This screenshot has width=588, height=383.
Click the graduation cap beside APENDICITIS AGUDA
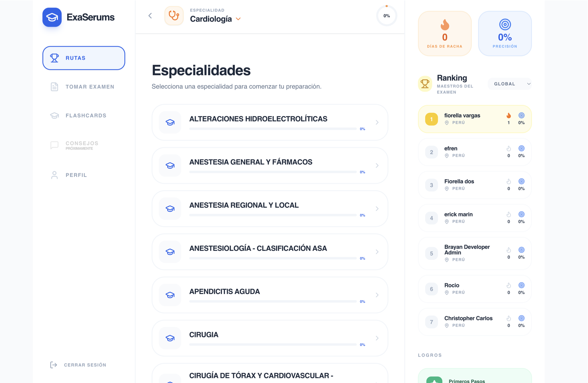tap(170, 295)
